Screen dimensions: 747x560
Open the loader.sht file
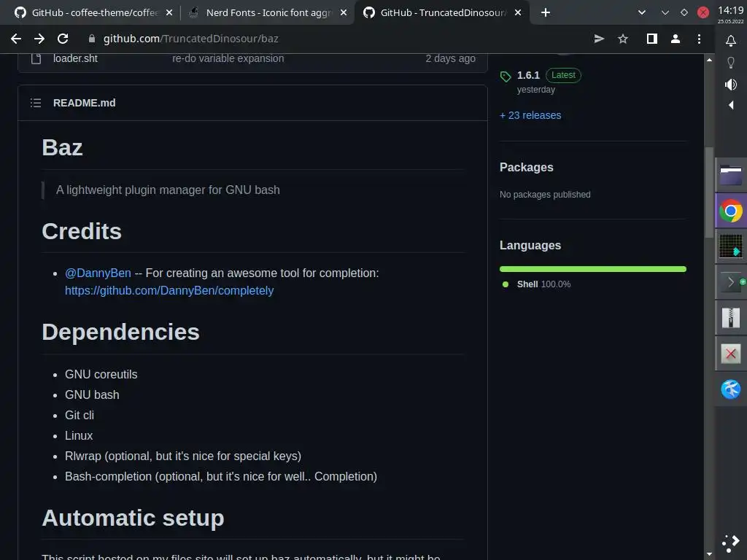point(75,58)
